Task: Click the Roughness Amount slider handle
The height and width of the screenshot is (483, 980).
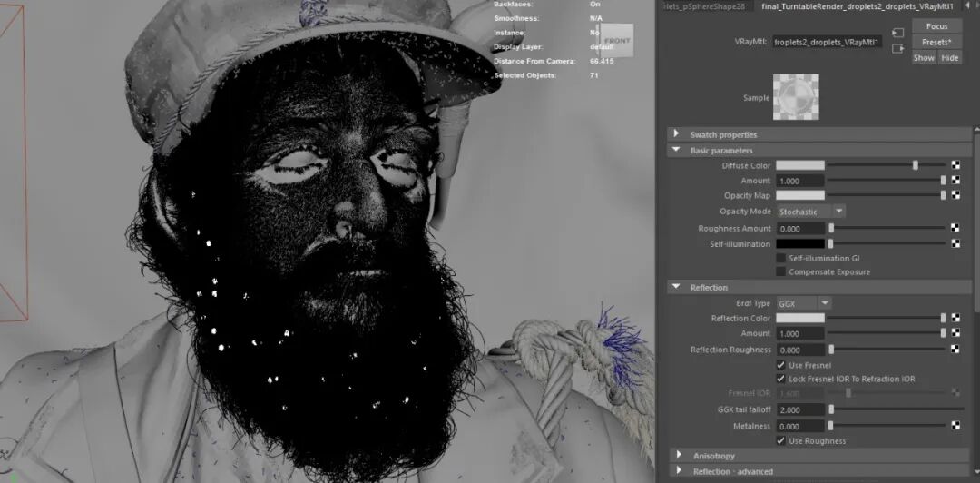Action: tap(830, 229)
